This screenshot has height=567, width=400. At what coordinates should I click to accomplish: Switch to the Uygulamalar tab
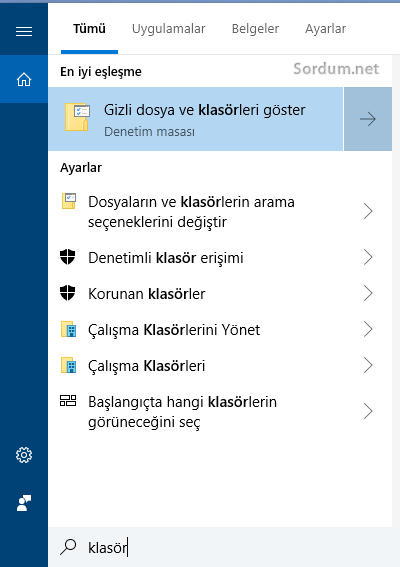pos(169,29)
